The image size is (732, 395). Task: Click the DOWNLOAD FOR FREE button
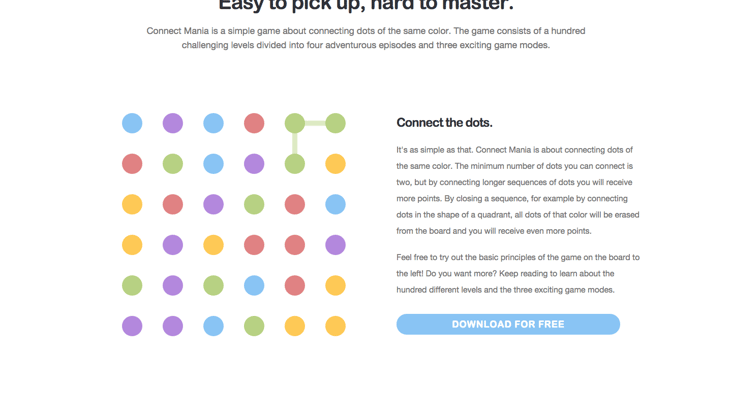point(508,324)
